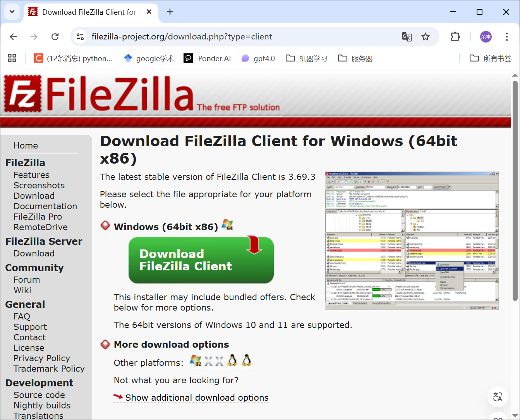Open Download under the FileZilla section
The image size is (520, 420).
click(34, 196)
